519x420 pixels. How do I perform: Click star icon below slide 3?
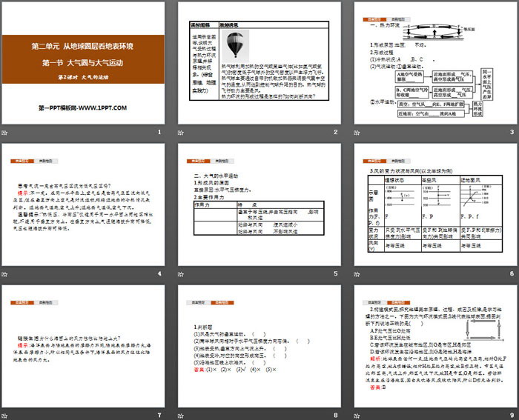357,133
